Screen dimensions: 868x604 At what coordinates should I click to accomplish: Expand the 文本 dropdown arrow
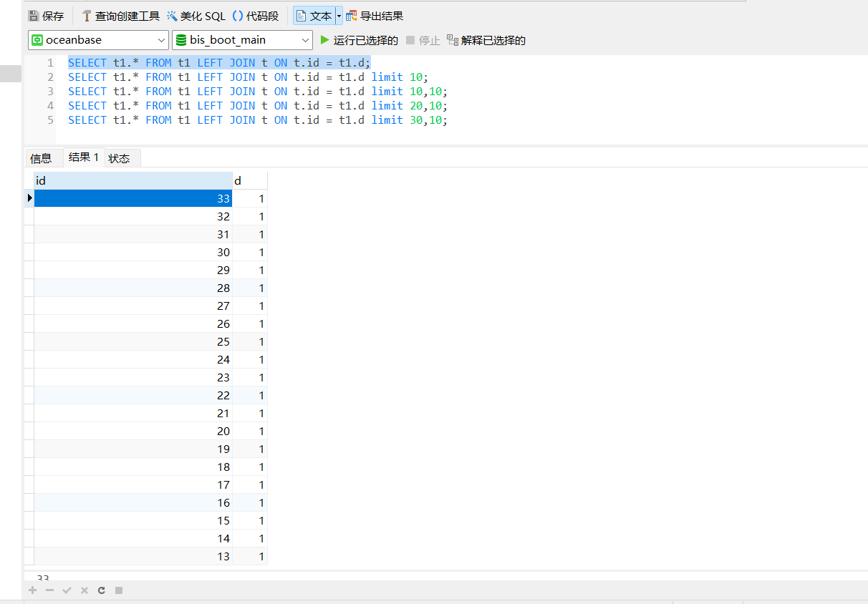coord(339,16)
